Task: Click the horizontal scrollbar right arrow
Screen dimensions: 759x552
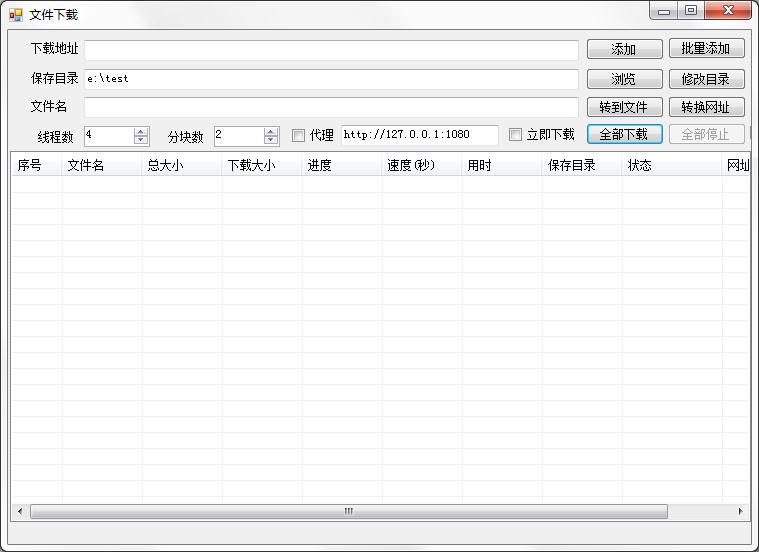Action: [741, 511]
